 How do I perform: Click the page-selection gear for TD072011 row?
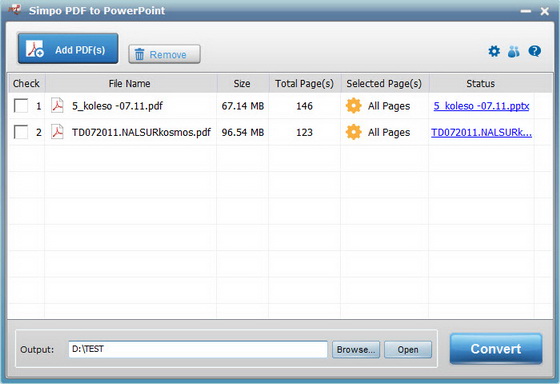pos(354,132)
